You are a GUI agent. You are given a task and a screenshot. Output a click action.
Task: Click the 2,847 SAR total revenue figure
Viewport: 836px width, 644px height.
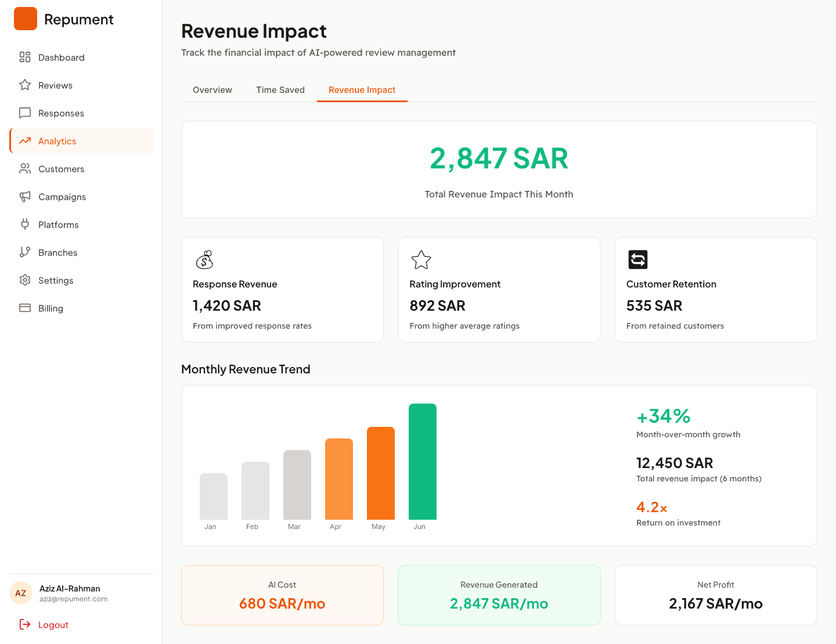pyautogui.click(x=499, y=159)
